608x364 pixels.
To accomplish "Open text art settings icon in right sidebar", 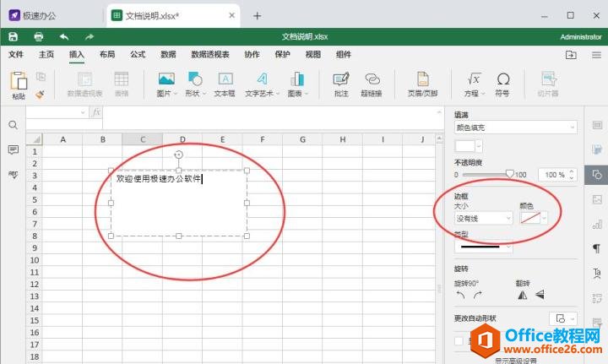I will coord(597,273).
